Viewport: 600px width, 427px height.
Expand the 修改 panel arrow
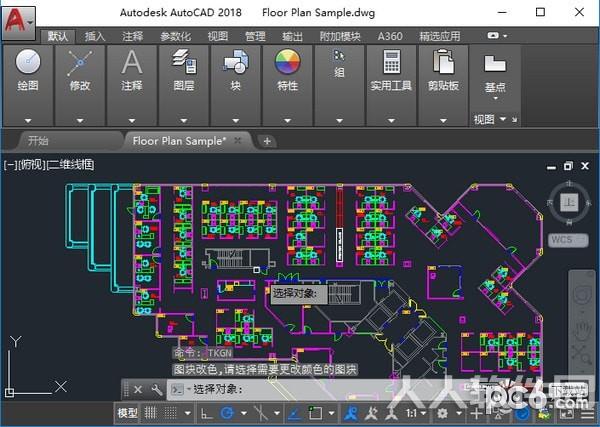tap(80, 121)
